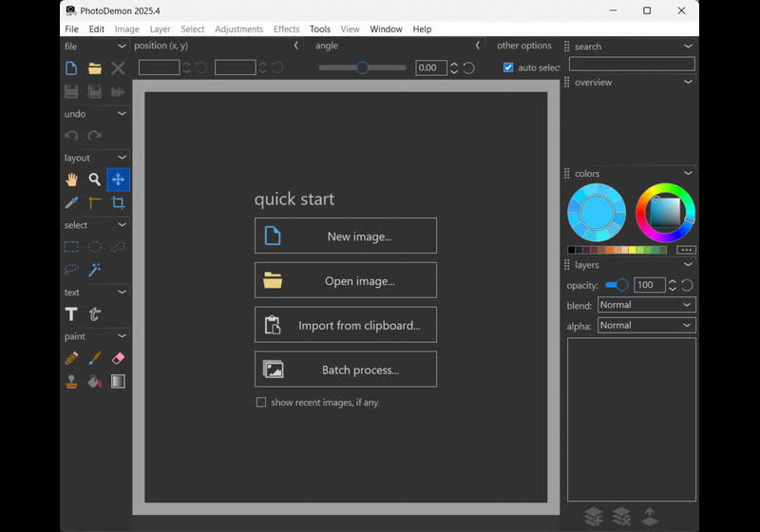Select the Paint bucket fill tool
Image resolution: width=760 pixels, height=532 pixels.
(x=95, y=381)
